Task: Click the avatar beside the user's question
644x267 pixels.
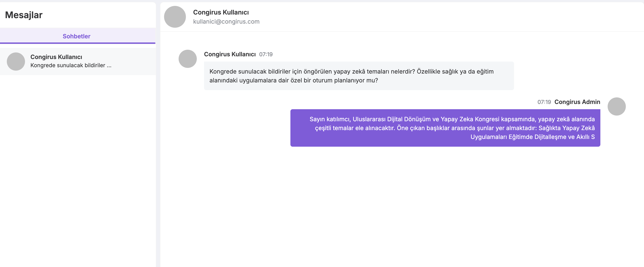Action: coord(187,59)
